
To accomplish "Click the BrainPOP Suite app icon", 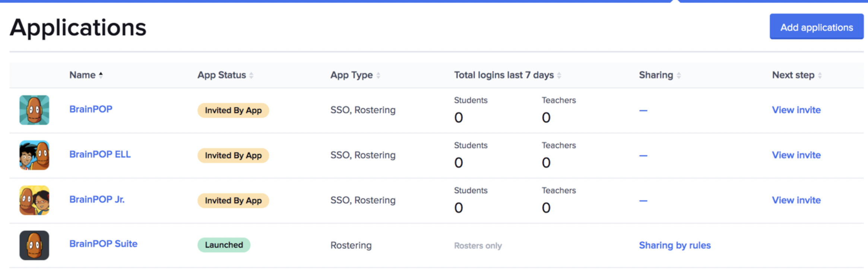I will point(34,245).
